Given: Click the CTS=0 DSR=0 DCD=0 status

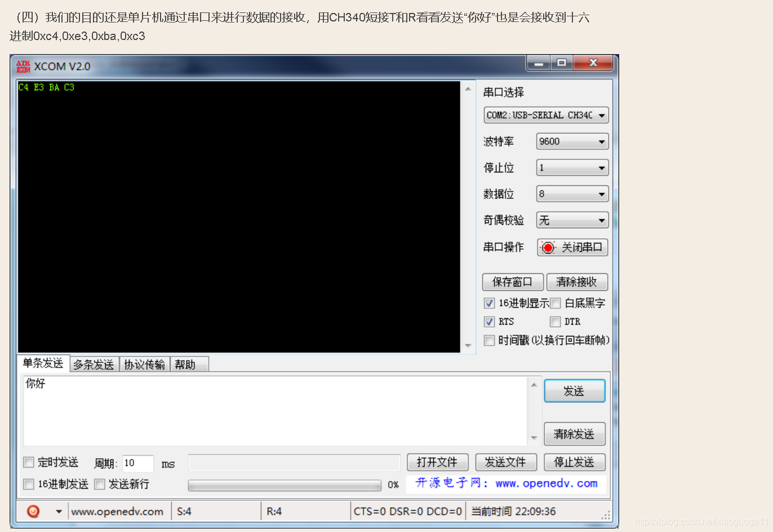Looking at the screenshot, I should (x=408, y=512).
